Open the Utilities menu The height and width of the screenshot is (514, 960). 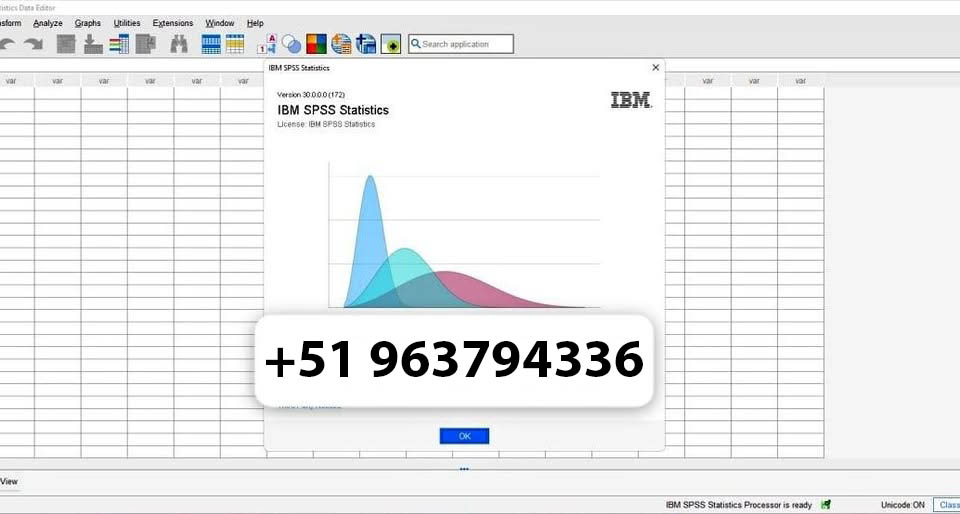tap(127, 23)
